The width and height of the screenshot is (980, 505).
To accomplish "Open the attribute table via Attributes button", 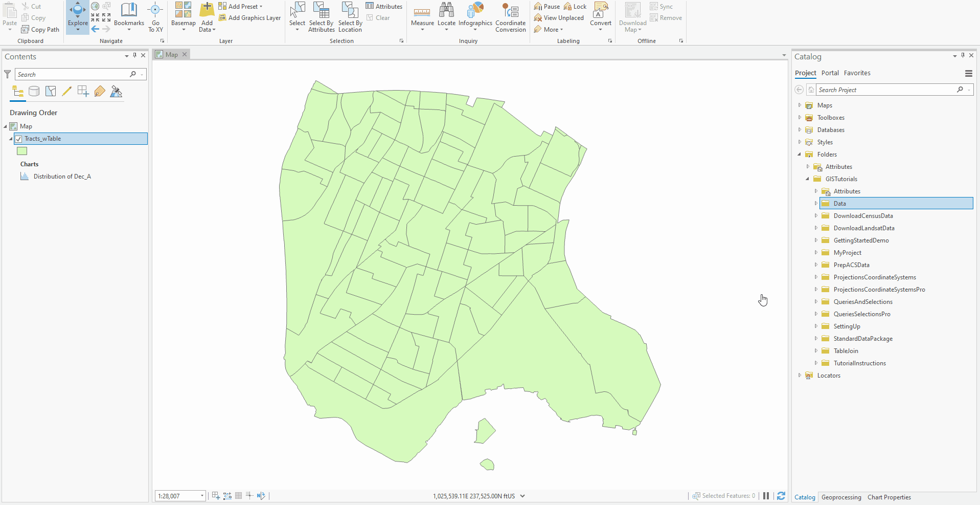I will click(x=384, y=6).
